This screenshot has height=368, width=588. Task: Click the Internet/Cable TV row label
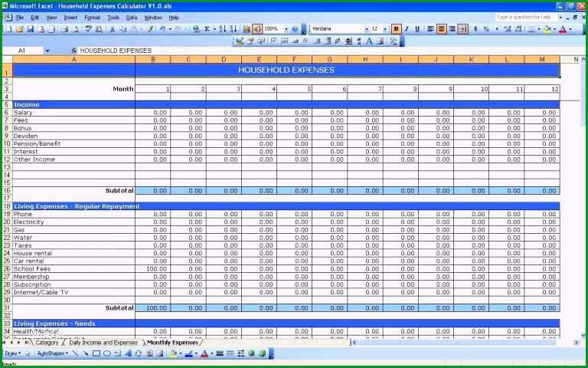pos(41,293)
